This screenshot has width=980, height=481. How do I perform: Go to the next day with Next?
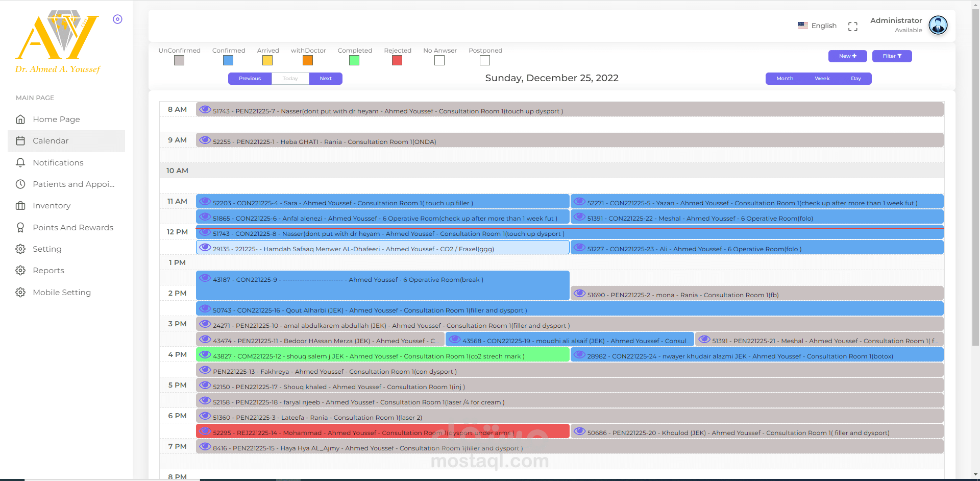tap(326, 78)
